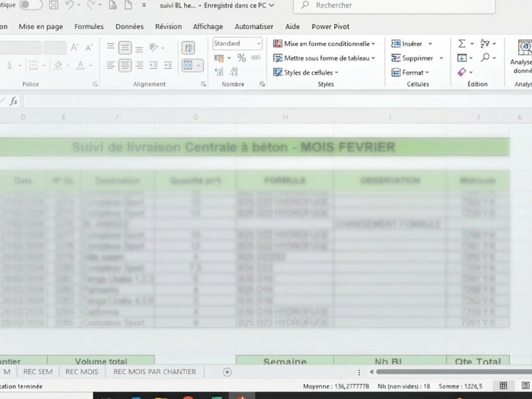532x399 pixels.
Task: Open the fill color dropdown arrow
Action: coord(68,65)
